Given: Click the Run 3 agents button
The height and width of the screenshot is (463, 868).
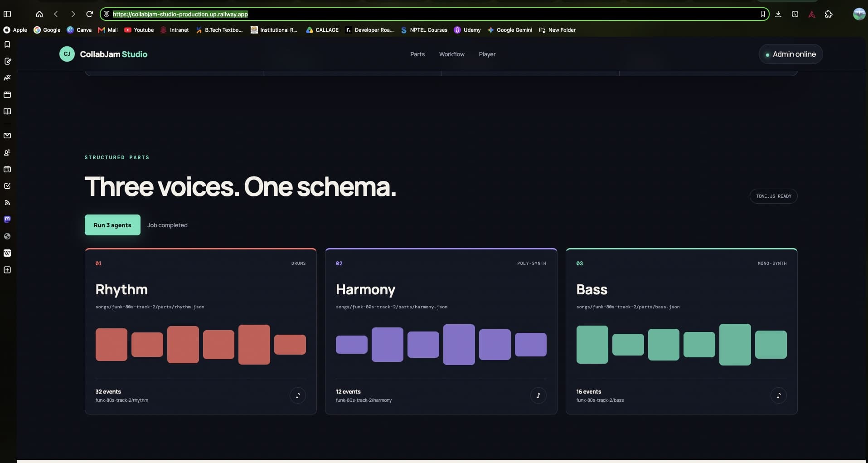Looking at the screenshot, I should pyautogui.click(x=112, y=225).
